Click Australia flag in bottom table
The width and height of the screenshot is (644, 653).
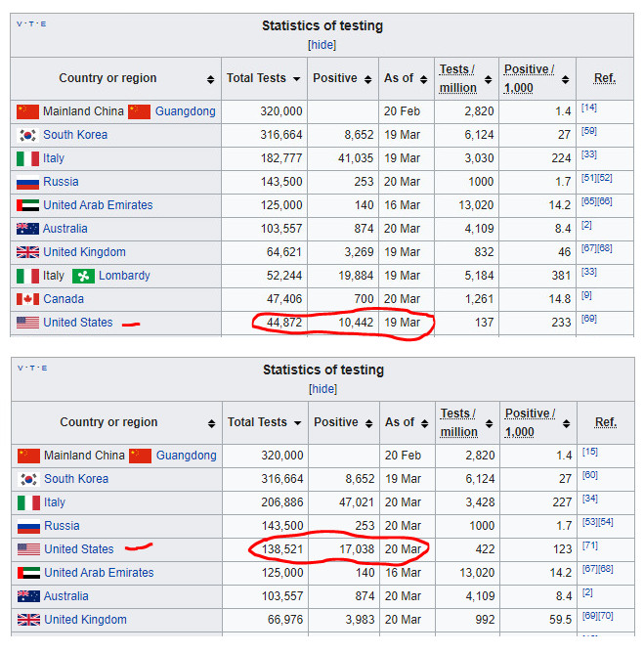[x=28, y=596]
